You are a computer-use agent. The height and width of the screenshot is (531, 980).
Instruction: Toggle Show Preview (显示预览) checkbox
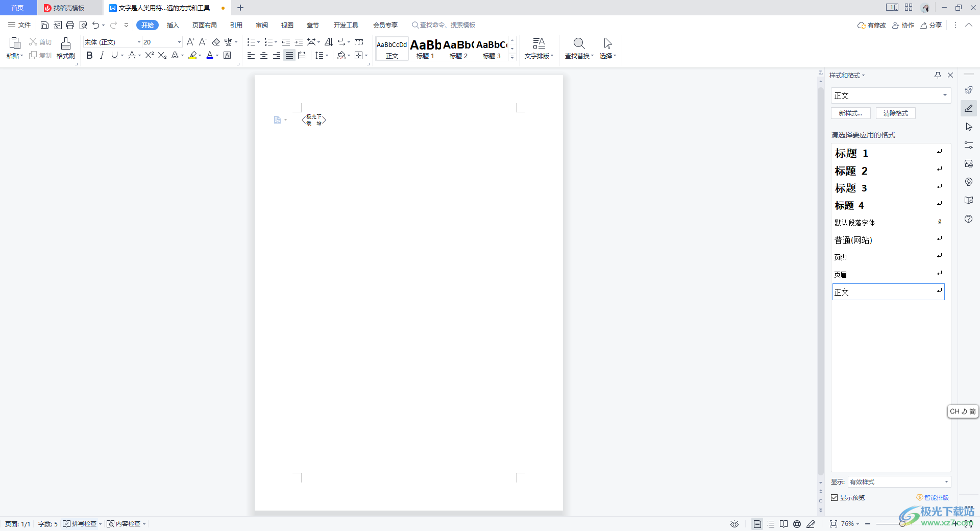[835, 497]
